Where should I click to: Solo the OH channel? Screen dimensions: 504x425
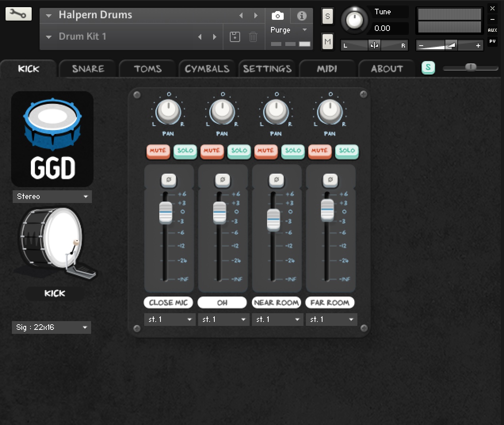(x=239, y=151)
